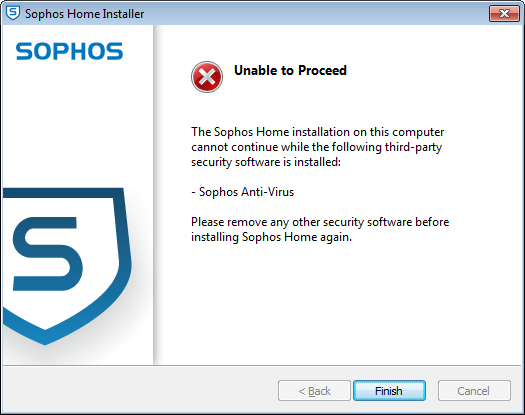Click the blue SOPHOS wordmark logo
Image resolution: width=525 pixels, height=415 pixels.
(69, 51)
